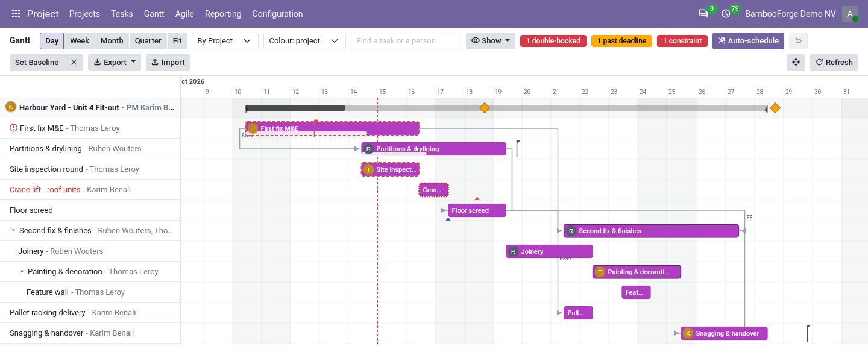868x358 pixels.
Task: Click the undo arrow button
Action: coord(798,41)
